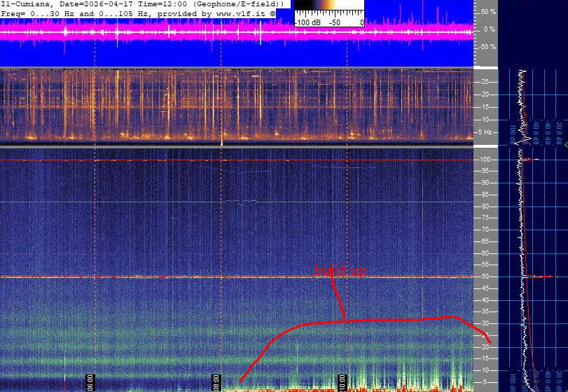Click the 30 Hz label on lower frequency axis
The height and width of the screenshot is (392, 568).
point(484,323)
